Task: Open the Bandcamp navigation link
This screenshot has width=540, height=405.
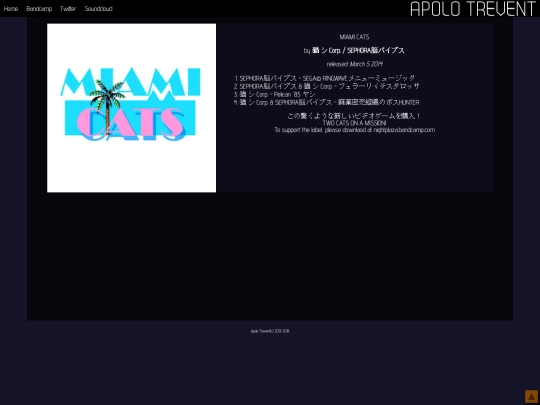Action: pyautogui.click(x=39, y=9)
